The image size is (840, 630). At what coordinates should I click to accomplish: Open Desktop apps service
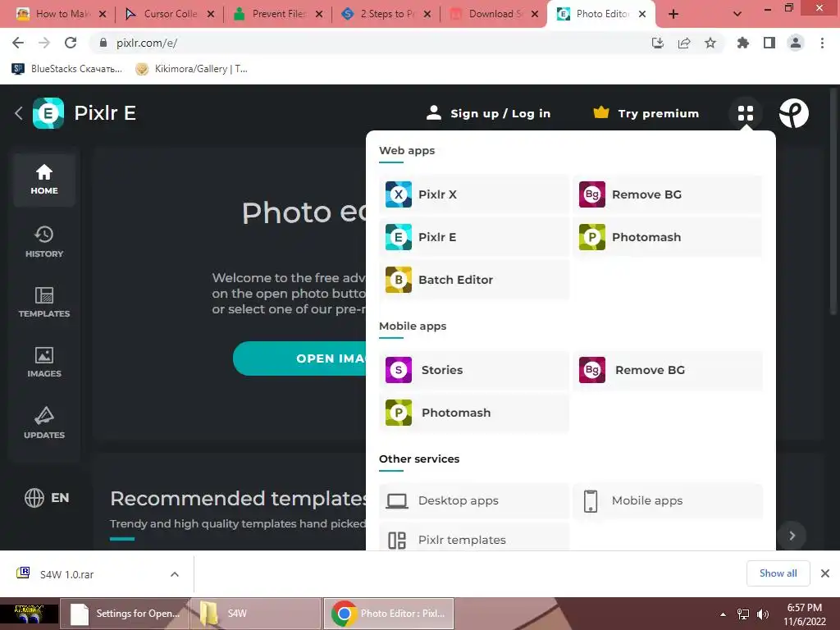(x=473, y=500)
